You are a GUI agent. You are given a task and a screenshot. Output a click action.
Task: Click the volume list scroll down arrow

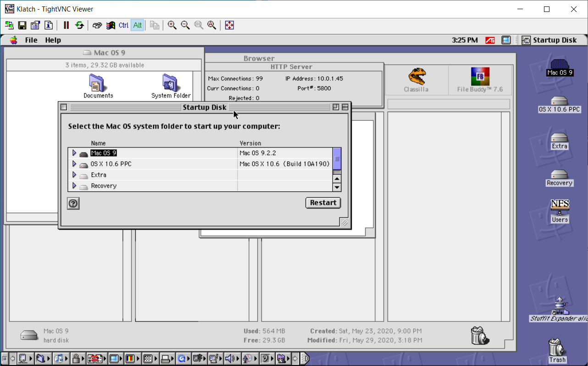point(337,187)
